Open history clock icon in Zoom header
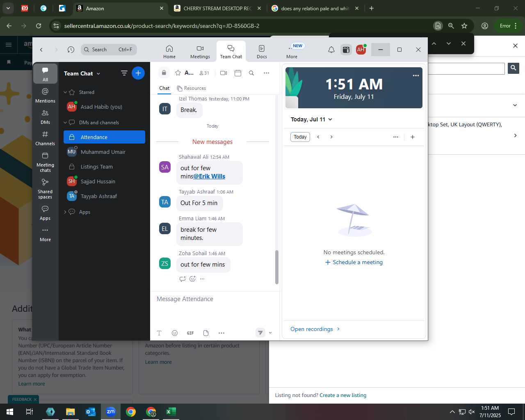The width and height of the screenshot is (525, 420). pyautogui.click(x=71, y=50)
